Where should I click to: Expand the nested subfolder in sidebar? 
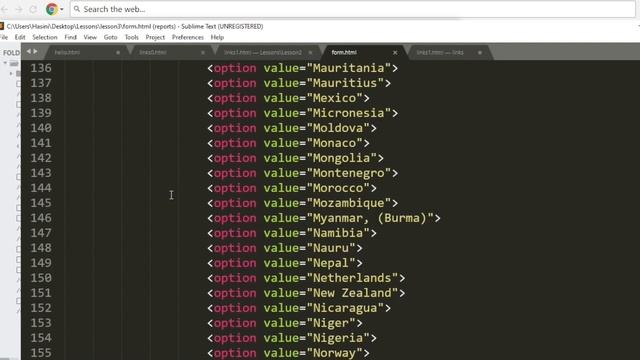(11, 73)
